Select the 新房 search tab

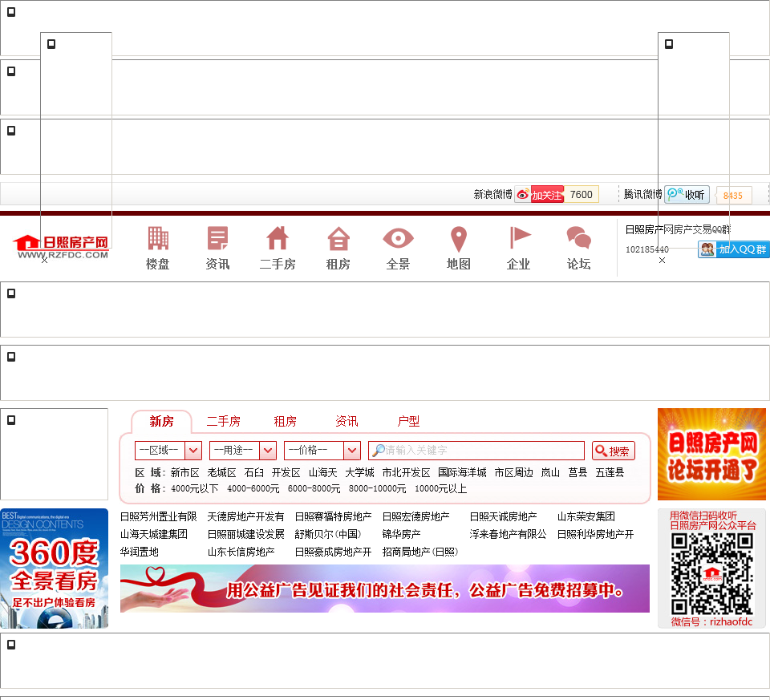coord(161,421)
